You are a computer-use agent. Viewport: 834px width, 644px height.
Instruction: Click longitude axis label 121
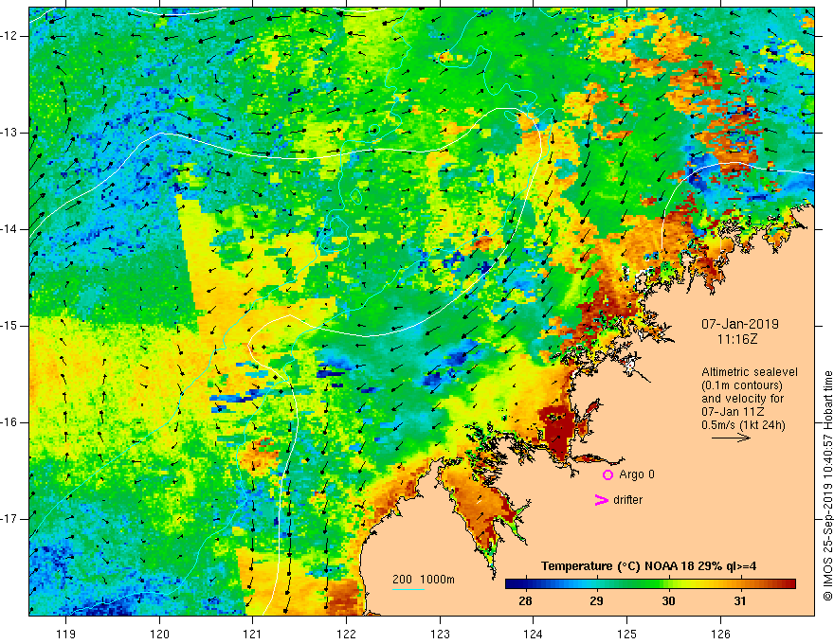click(253, 634)
